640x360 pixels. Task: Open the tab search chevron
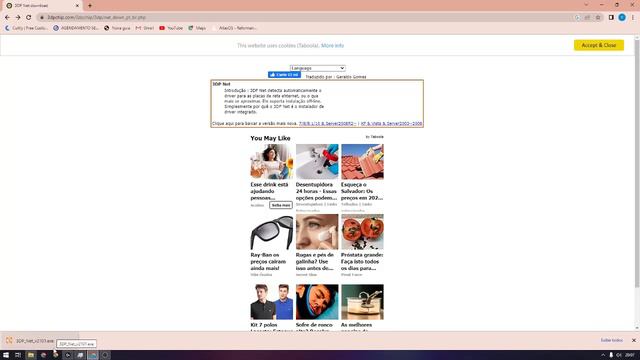(x=587, y=5)
